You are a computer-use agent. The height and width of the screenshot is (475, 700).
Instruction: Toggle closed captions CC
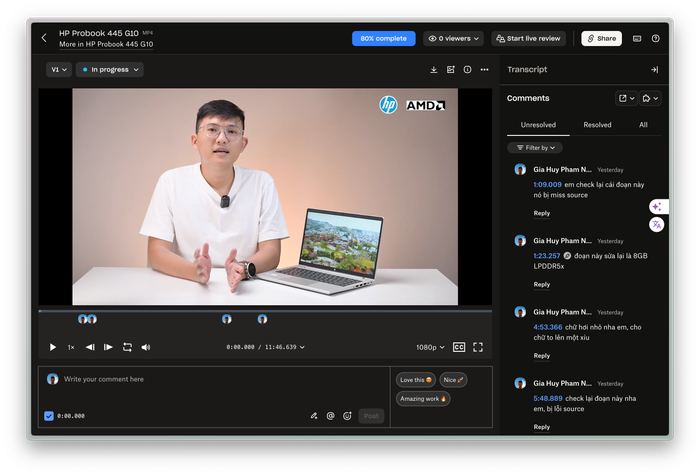459,347
